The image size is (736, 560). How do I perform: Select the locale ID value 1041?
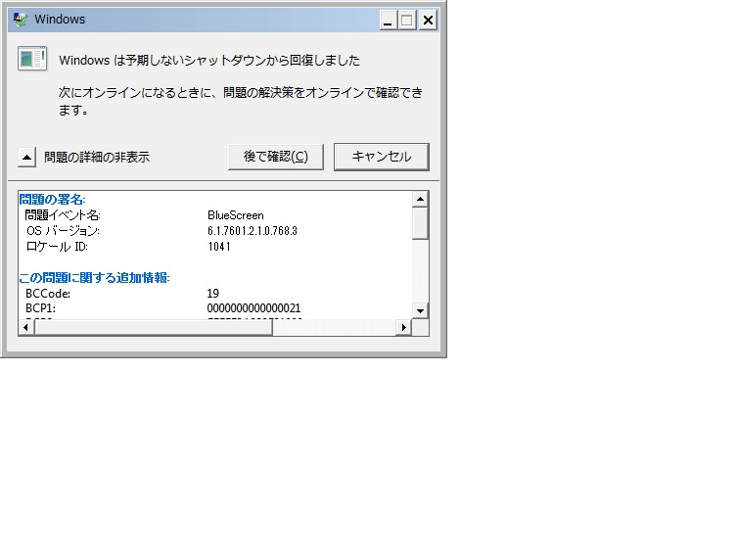[x=218, y=247]
